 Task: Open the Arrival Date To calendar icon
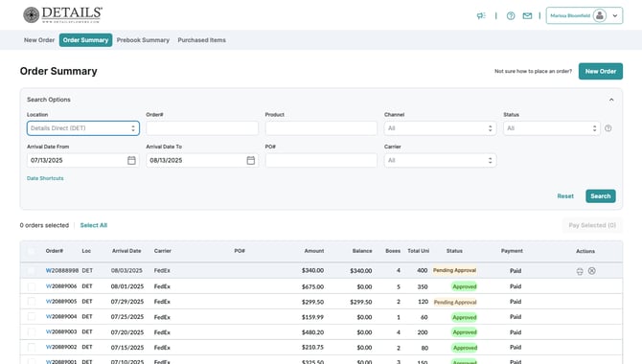pos(251,160)
